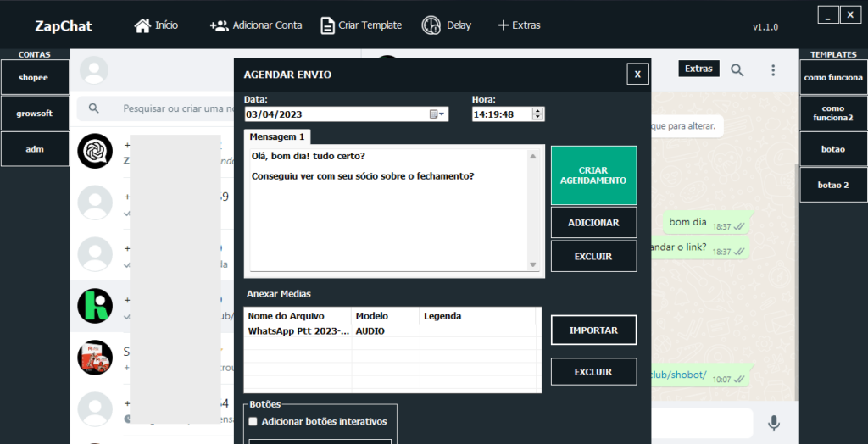This screenshot has width=868, height=444.
Task: Select the shopee account
Action: pyautogui.click(x=35, y=77)
